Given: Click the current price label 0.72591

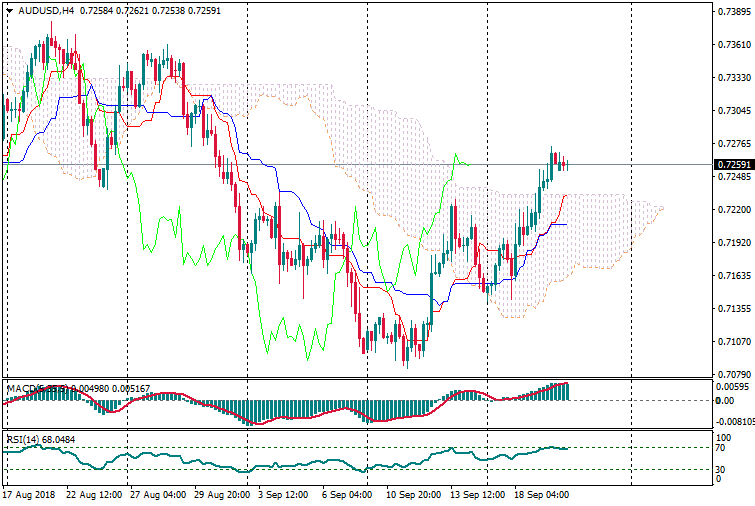Looking at the screenshot, I should [x=734, y=164].
